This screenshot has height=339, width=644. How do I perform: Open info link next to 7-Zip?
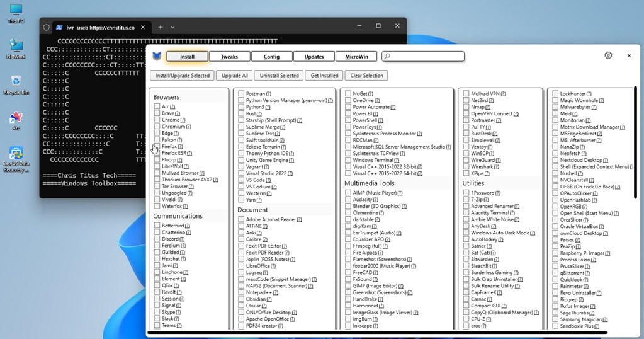487,200
